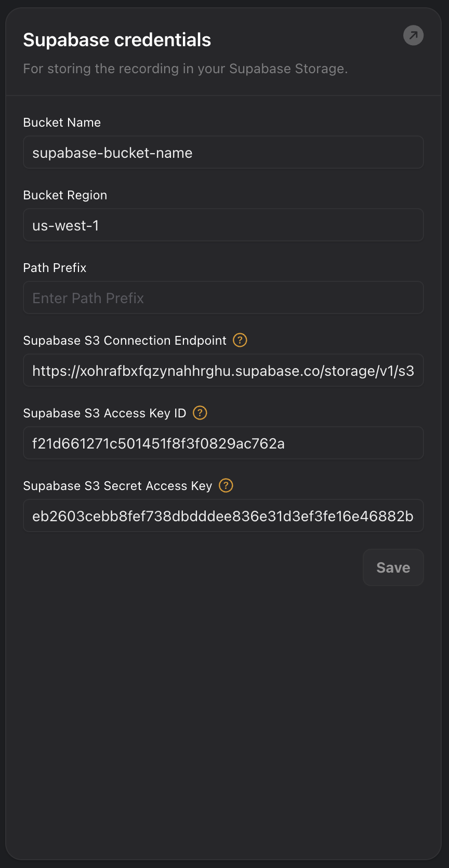
Task: Click into the S3 Access Key ID field
Action: pos(223,443)
